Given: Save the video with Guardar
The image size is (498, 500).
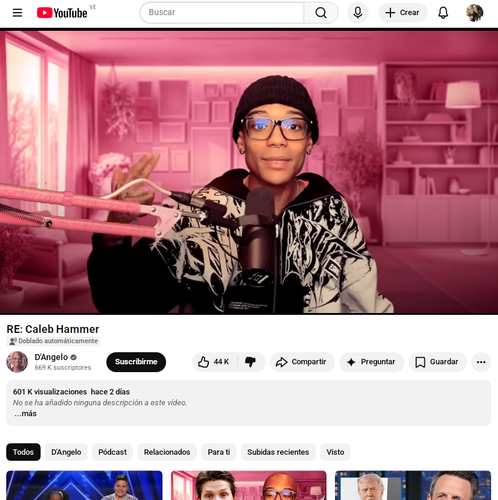Looking at the screenshot, I should click(437, 362).
